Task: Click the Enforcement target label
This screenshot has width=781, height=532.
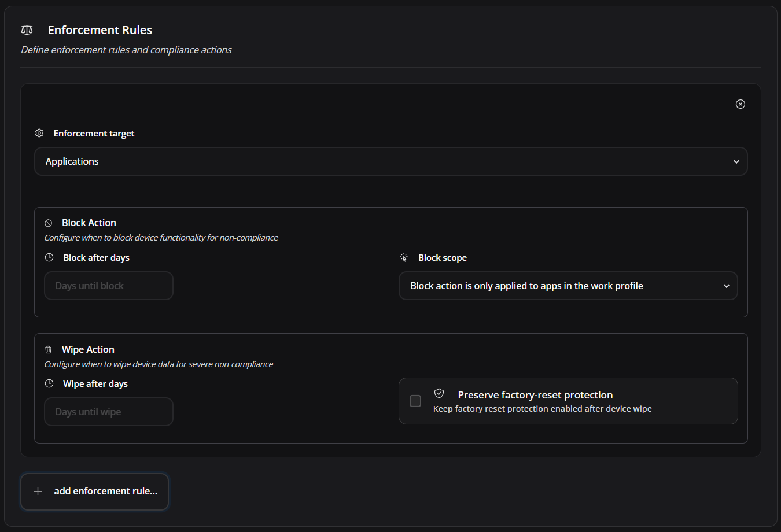Action: point(94,133)
